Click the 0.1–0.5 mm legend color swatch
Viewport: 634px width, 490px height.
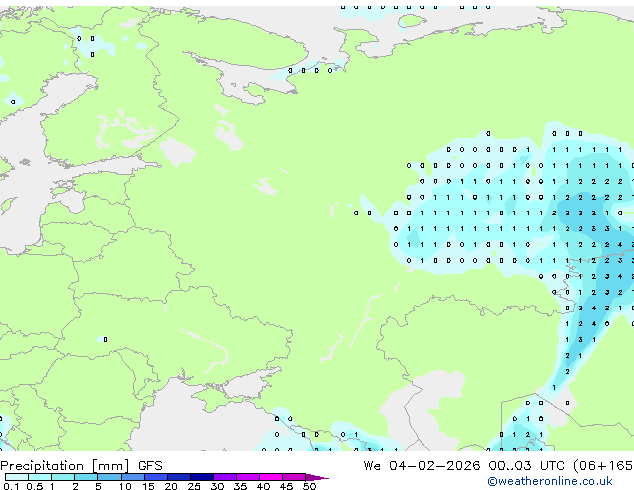[17, 477]
